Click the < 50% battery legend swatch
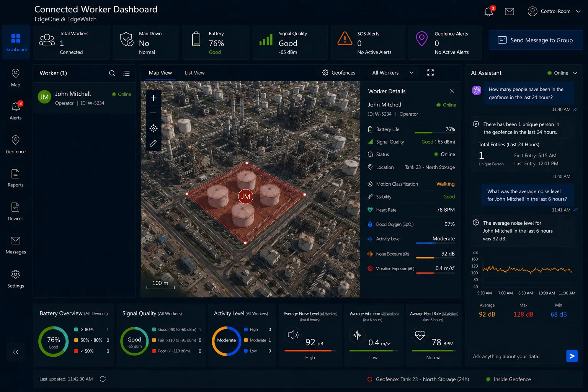588x392 pixels. (76, 351)
